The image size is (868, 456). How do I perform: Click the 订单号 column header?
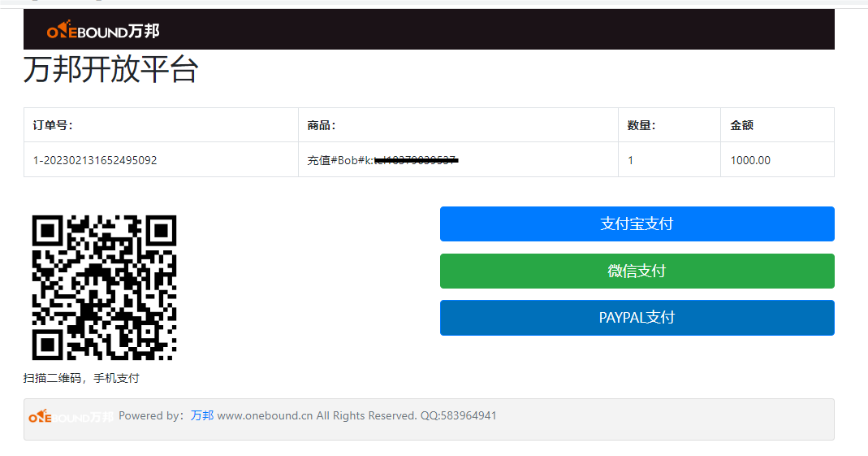click(x=53, y=125)
